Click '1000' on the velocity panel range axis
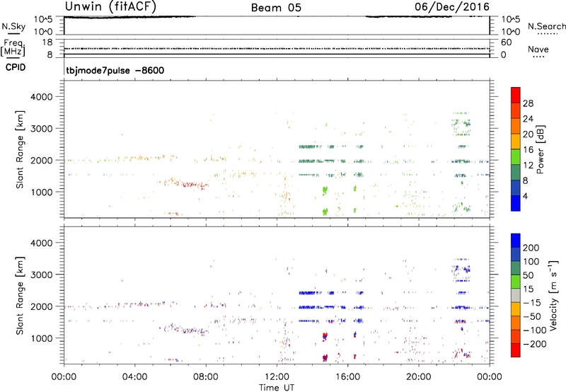 pyautogui.click(x=42, y=338)
